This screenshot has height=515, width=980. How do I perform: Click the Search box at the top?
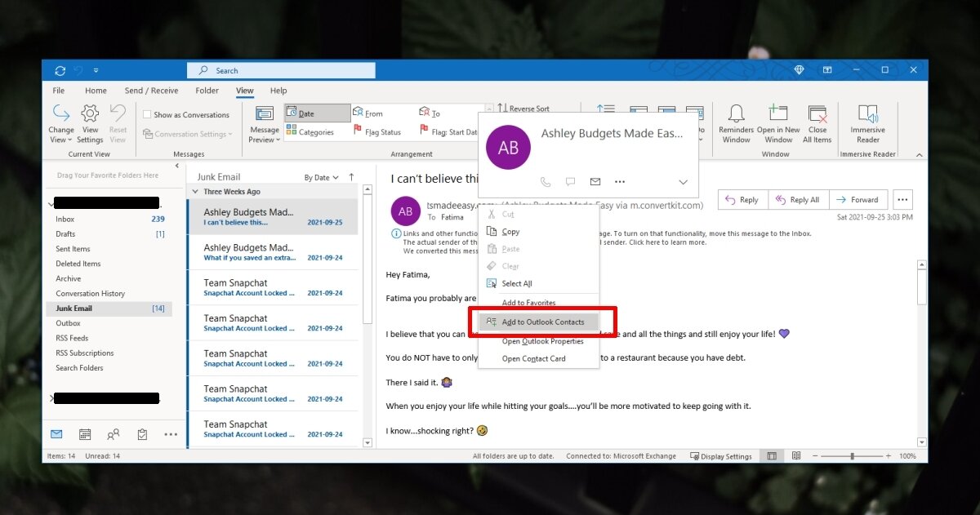(281, 70)
